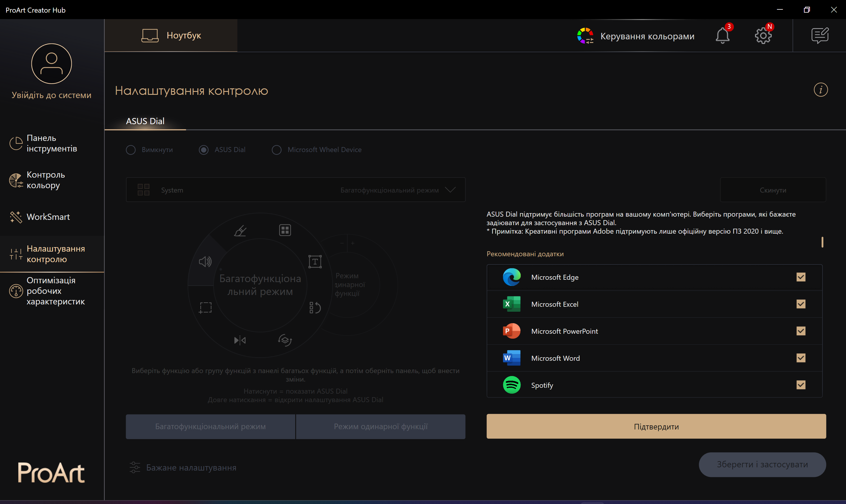846x504 pixels.
Task: Open the notifications bell icon
Action: 722,36
